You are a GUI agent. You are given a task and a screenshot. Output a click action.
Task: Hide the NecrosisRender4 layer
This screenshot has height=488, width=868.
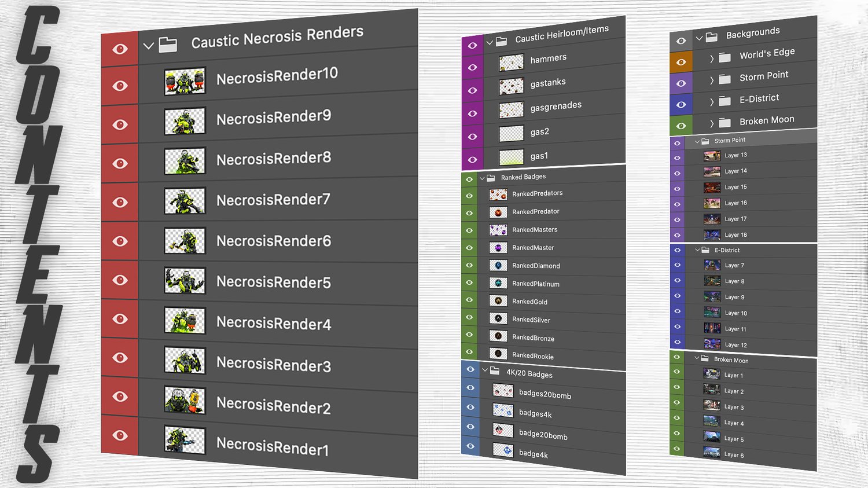120,319
